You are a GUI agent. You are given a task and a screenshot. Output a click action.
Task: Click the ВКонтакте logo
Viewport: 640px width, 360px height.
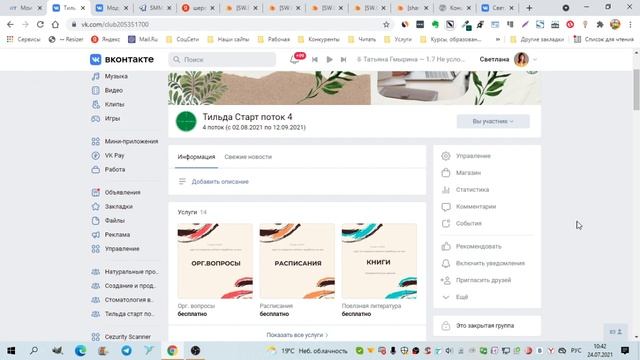[122, 60]
